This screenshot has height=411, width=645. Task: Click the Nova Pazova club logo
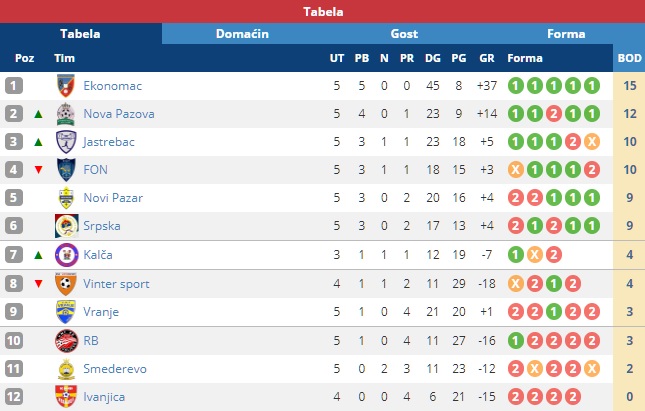coord(66,114)
